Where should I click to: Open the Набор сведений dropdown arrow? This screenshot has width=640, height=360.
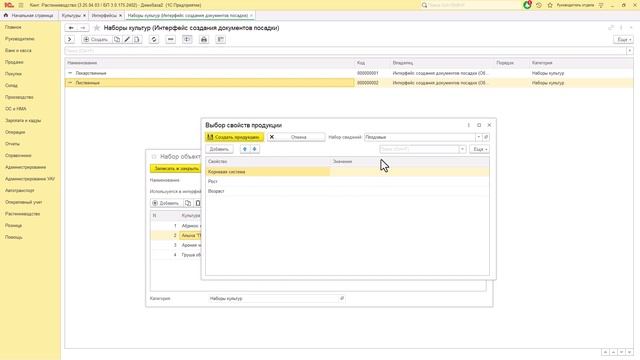tap(479, 137)
